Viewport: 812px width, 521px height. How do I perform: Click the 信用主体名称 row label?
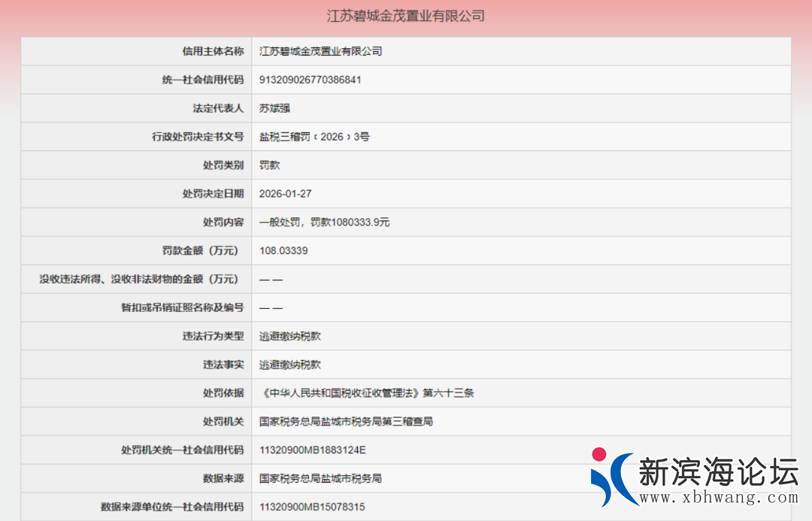click(x=213, y=51)
